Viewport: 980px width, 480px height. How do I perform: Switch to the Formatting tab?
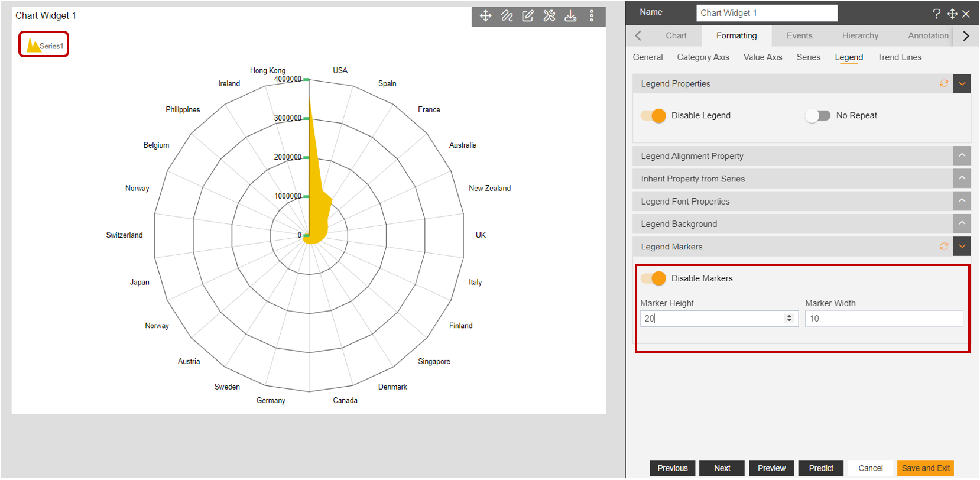(736, 35)
